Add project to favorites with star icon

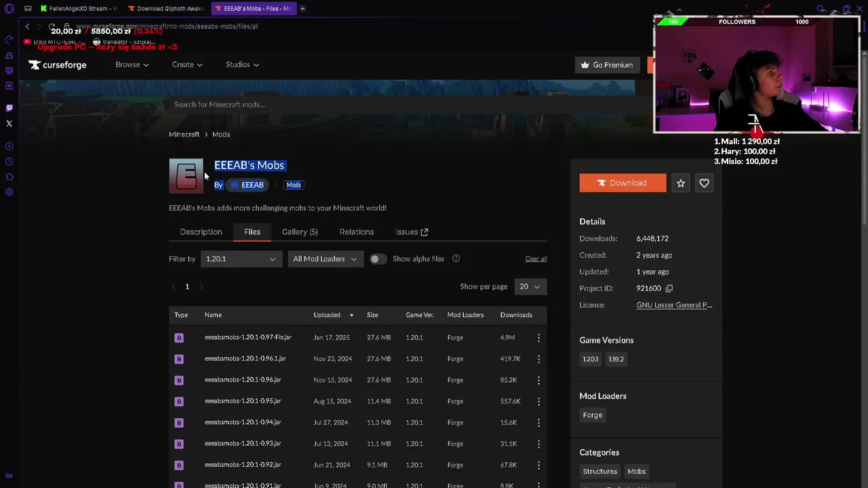coord(681,183)
